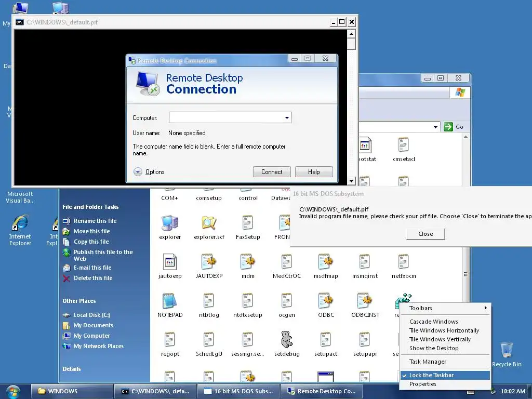Screen dimensions: 532x399
Task: Click the Connect button
Action: click(x=272, y=171)
